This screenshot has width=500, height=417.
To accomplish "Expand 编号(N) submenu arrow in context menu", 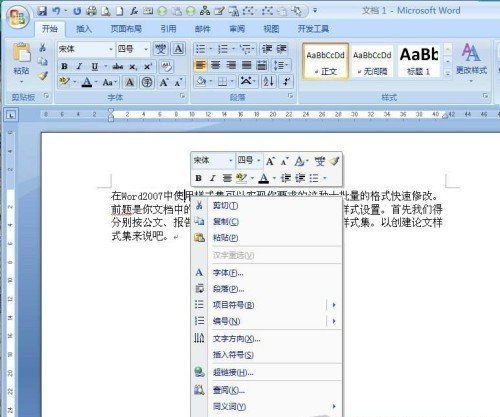I will 334,321.
